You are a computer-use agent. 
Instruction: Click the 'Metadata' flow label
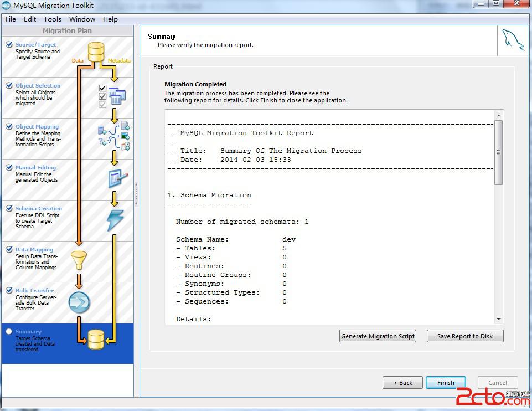[x=119, y=60]
